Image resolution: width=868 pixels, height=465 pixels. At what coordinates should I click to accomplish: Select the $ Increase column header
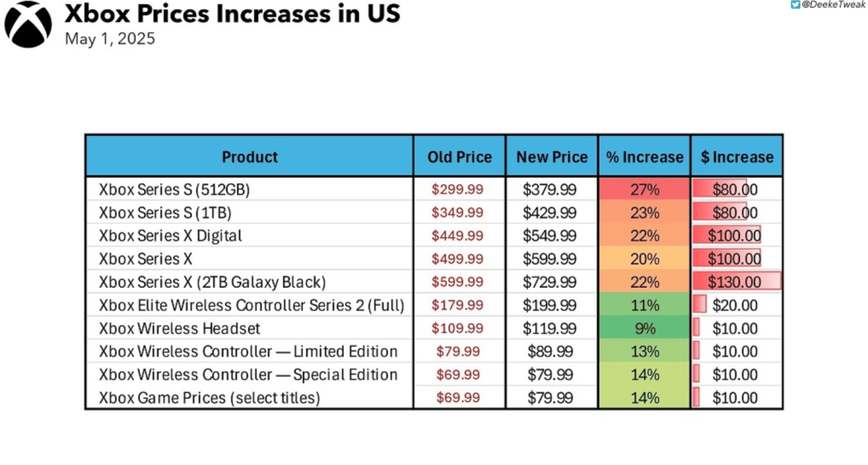pyautogui.click(x=737, y=157)
